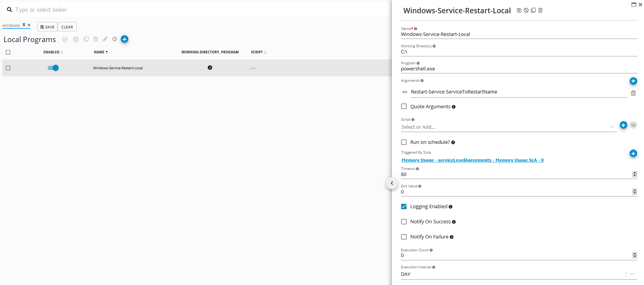Click the copy icon beside the panel title
Viewport: 644px width, 285px height.
point(533,11)
